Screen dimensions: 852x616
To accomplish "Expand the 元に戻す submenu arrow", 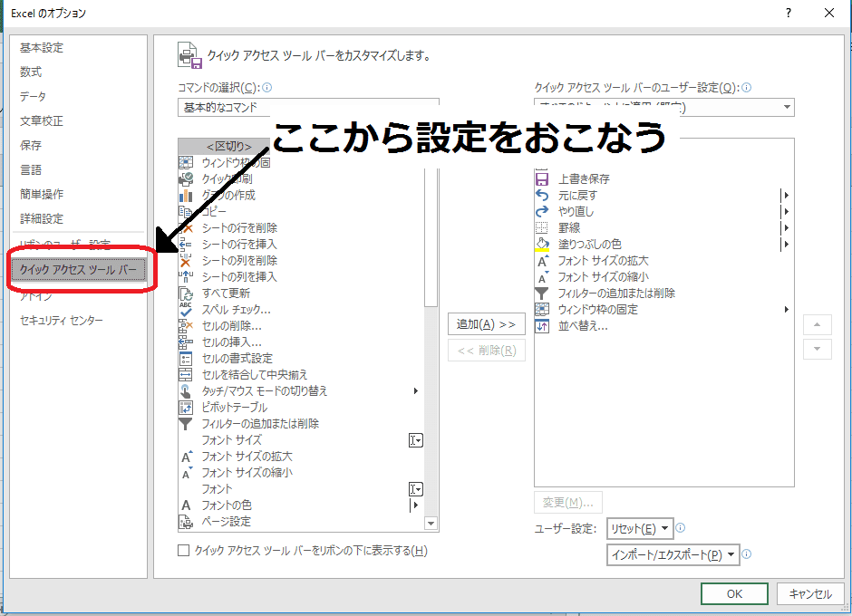I will pyautogui.click(x=785, y=195).
